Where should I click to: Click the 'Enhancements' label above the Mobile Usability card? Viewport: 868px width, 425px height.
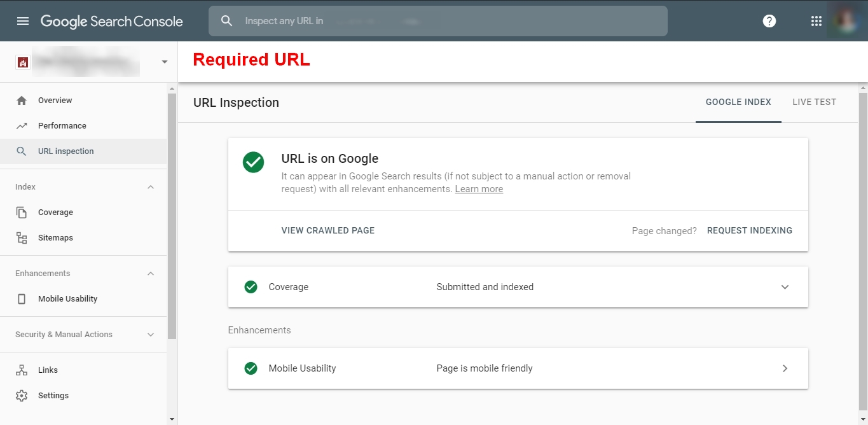259,330
